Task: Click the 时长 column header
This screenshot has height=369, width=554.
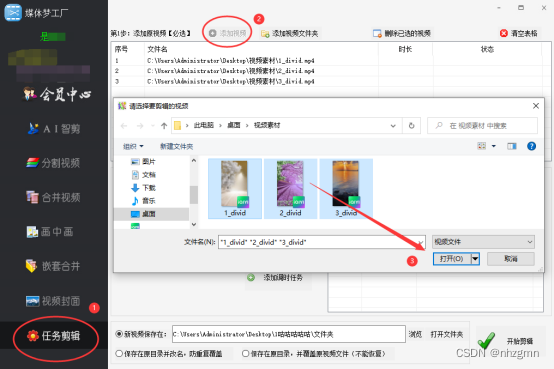Action: (x=405, y=49)
